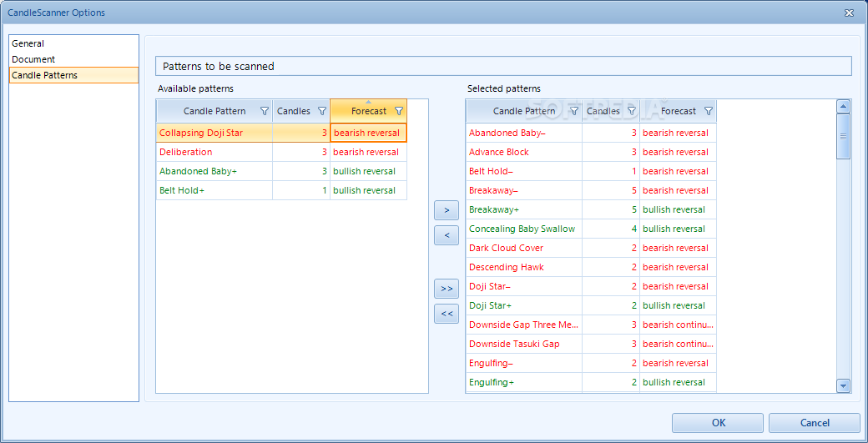Select Engulfing+ pattern row
Image resolution: width=868 pixels, height=443 pixels.
591,382
